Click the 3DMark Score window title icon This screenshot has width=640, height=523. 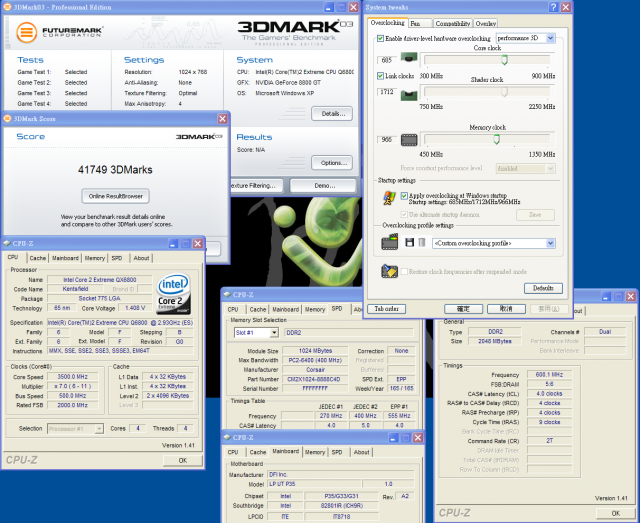click(7, 118)
